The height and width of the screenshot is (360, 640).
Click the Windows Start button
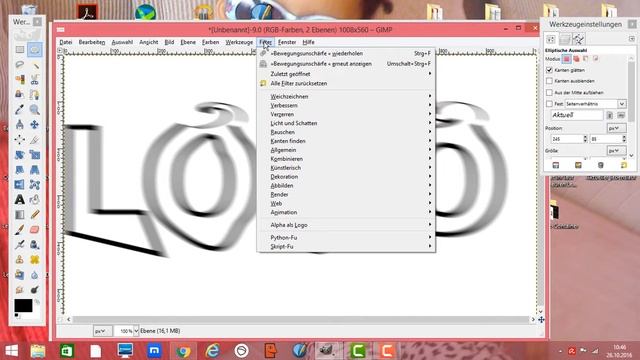tap(11, 351)
